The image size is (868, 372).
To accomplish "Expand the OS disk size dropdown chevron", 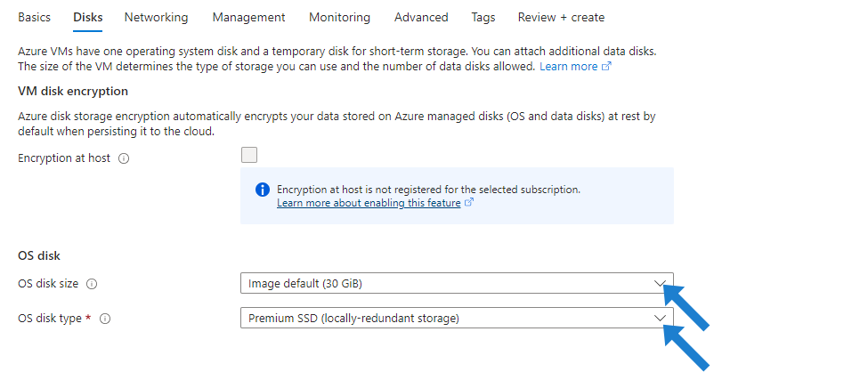I will point(660,283).
